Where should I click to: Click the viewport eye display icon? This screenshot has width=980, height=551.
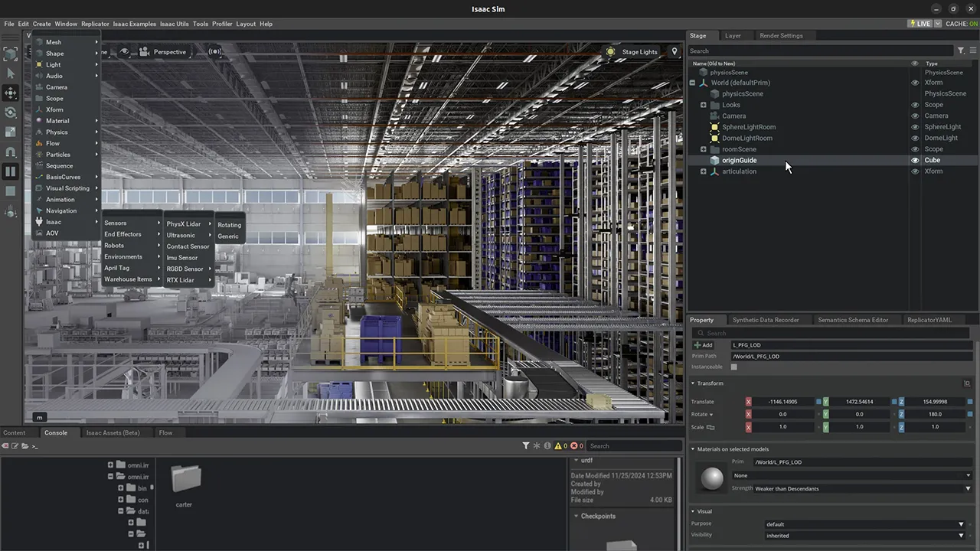point(125,52)
